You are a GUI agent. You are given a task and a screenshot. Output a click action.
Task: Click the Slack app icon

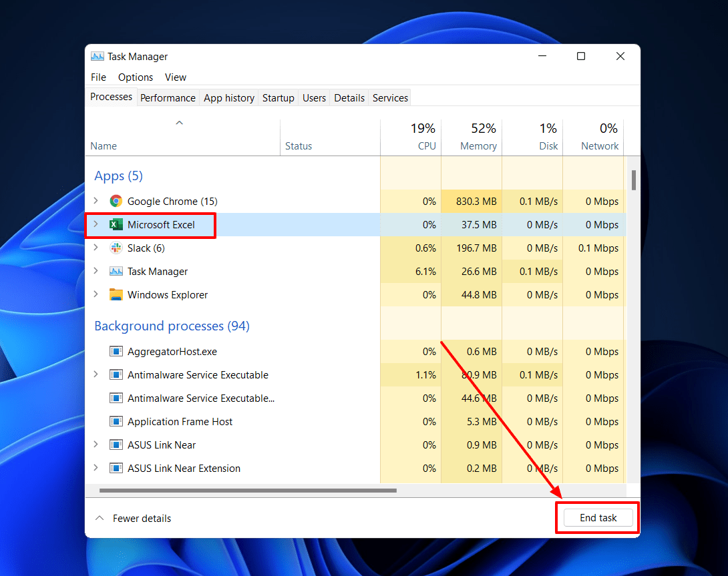[116, 248]
